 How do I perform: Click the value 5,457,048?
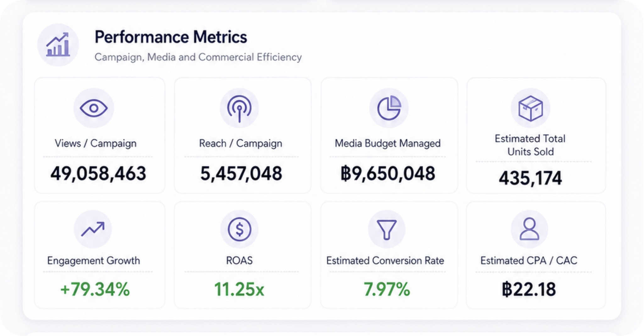point(241,174)
